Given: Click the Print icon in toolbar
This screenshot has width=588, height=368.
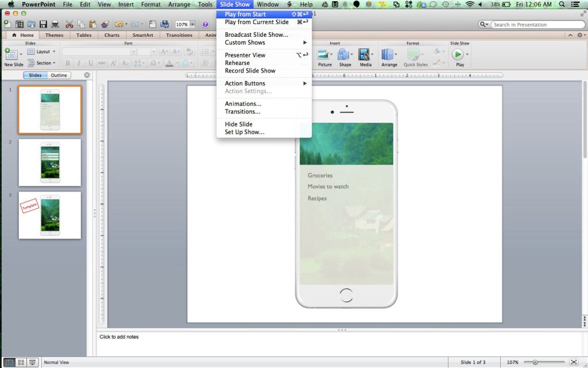Looking at the screenshot, I should tap(55, 24).
